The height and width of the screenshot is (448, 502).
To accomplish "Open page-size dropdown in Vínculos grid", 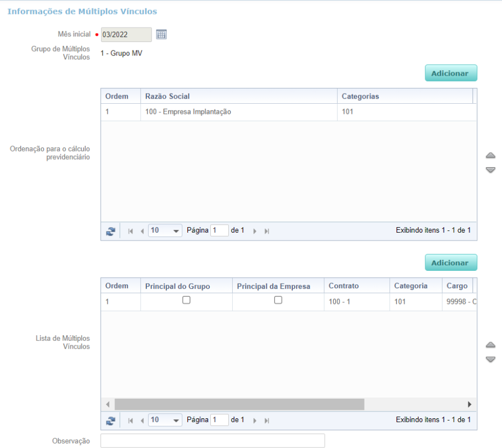I will tap(176, 420).
